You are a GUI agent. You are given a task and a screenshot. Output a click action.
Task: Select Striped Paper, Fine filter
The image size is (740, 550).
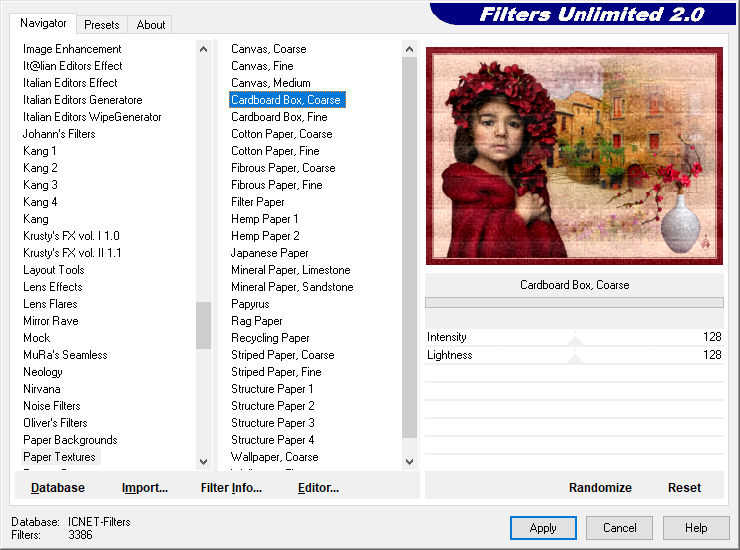point(276,372)
